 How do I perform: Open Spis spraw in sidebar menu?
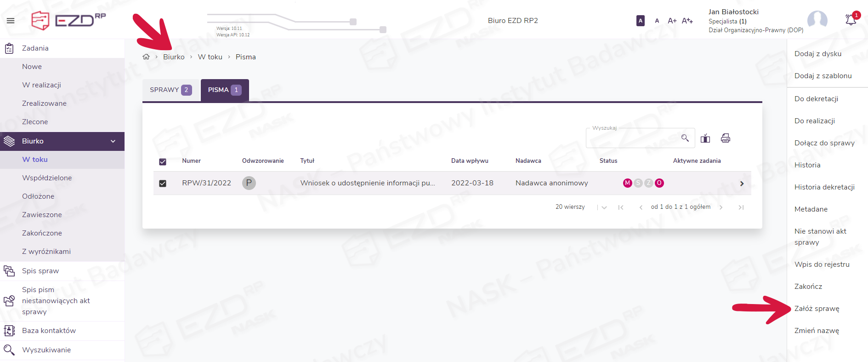[40, 271]
